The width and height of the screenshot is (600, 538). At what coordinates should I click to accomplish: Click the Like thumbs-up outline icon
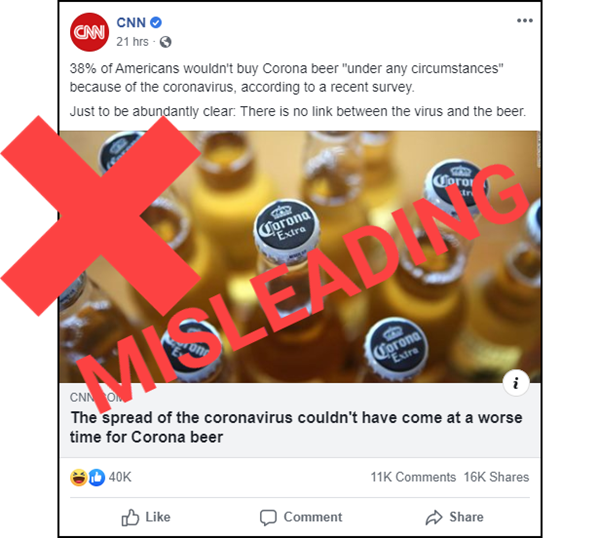tap(130, 517)
